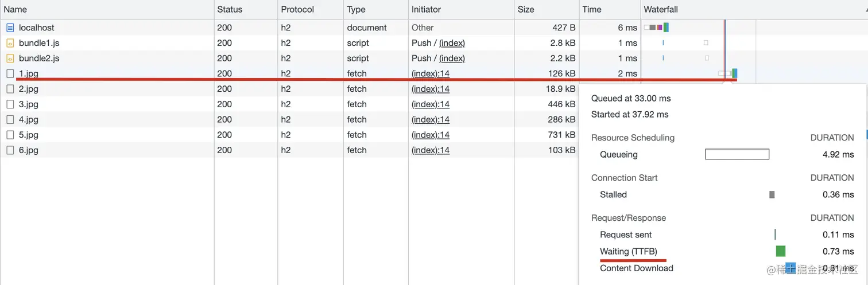Click the bundle2.js script icon
The image size is (868, 285).
(x=10, y=58)
